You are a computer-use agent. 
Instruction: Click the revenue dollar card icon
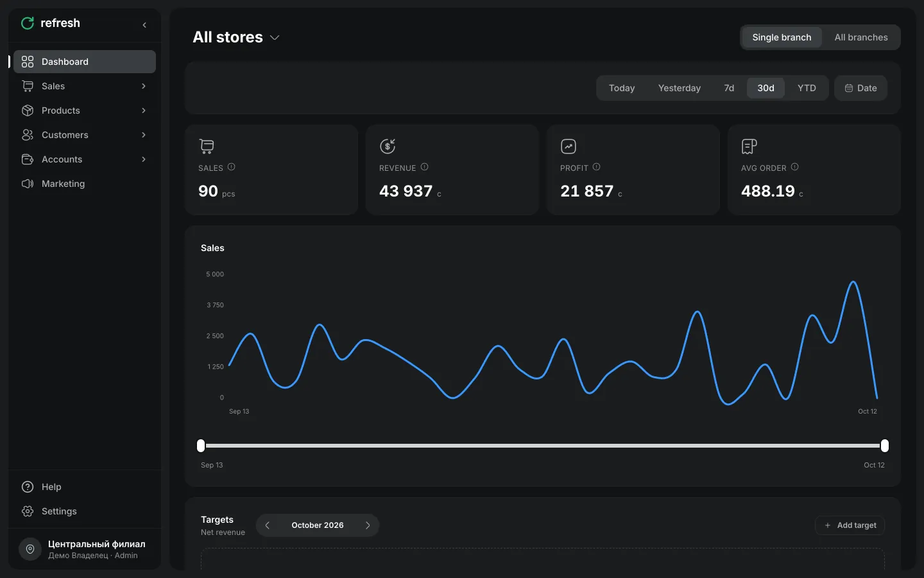pos(388,146)
